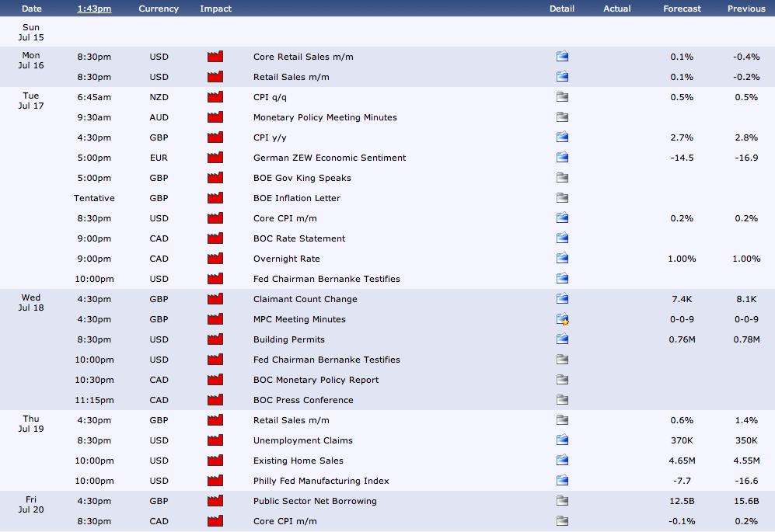The height and width of the screenshot is (532, 775).
Task: Open gray detail folder for BOC Press Conference
Action: click(562, 400)
